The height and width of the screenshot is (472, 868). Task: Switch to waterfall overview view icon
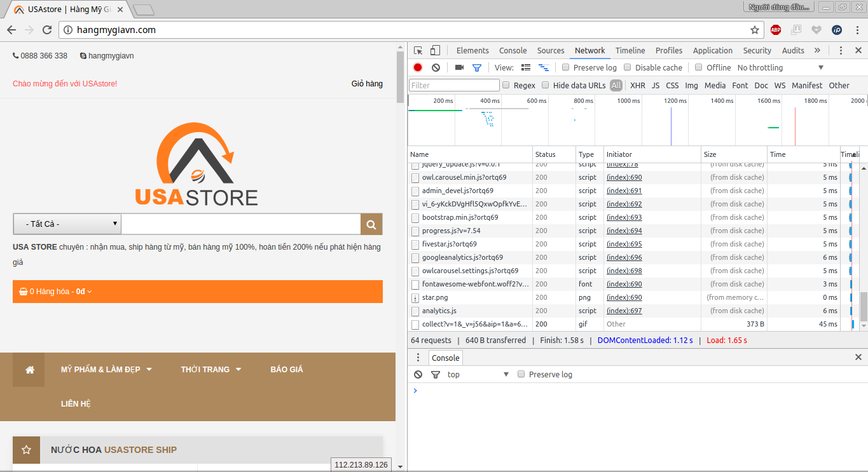(544, 67)
